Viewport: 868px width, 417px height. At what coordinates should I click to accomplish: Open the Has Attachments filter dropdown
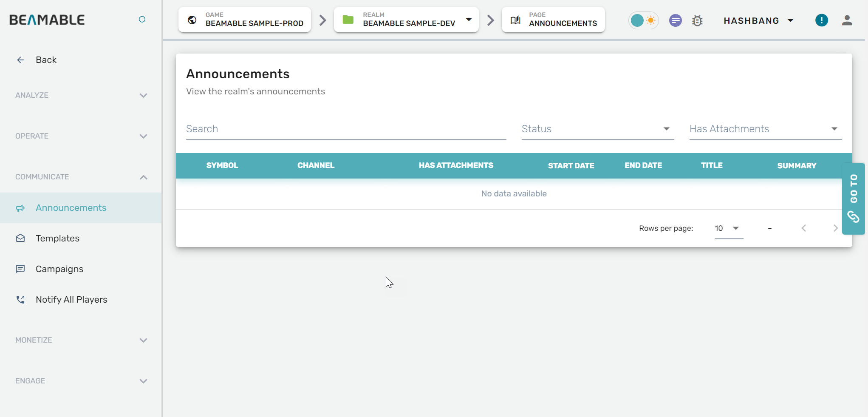coord(765,129)
